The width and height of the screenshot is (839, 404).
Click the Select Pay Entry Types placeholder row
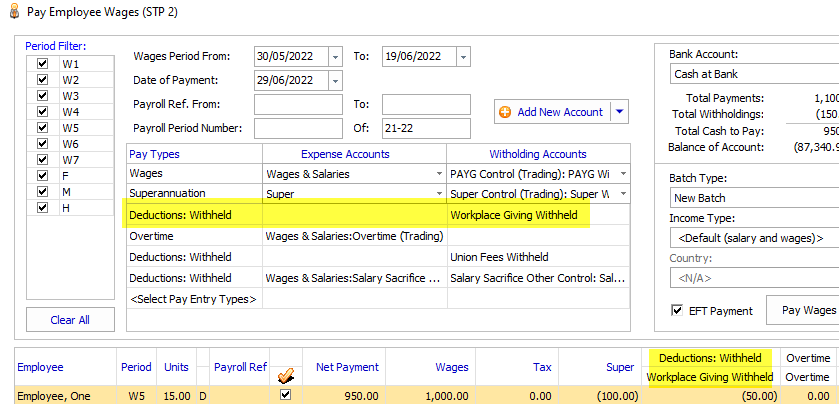coord(194,299)
